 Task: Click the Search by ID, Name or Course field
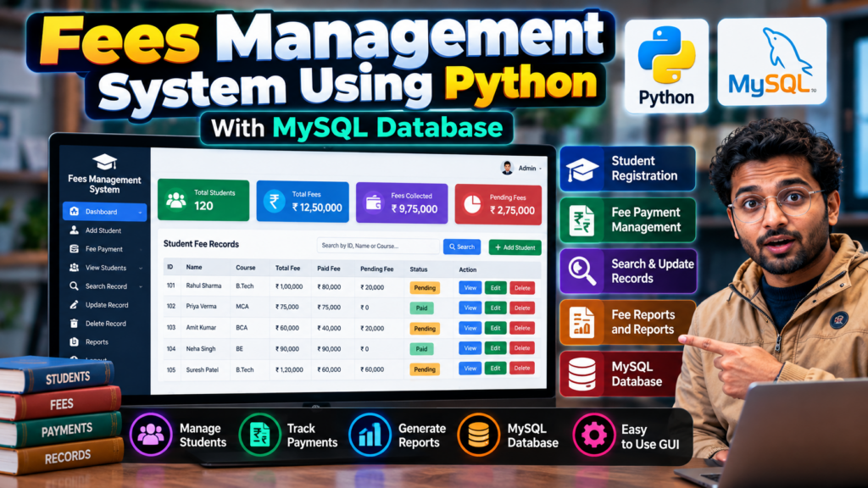coord(377,246)
